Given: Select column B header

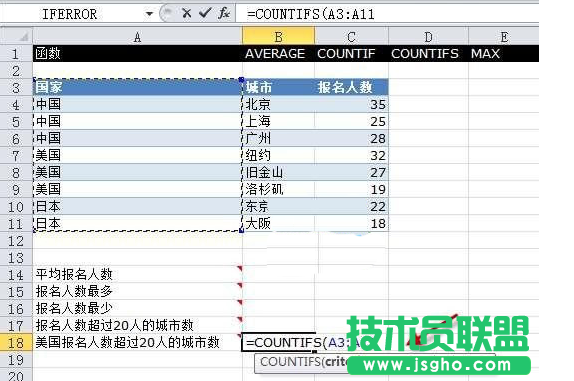Looking at the screenshot, I should pos(278,37).
